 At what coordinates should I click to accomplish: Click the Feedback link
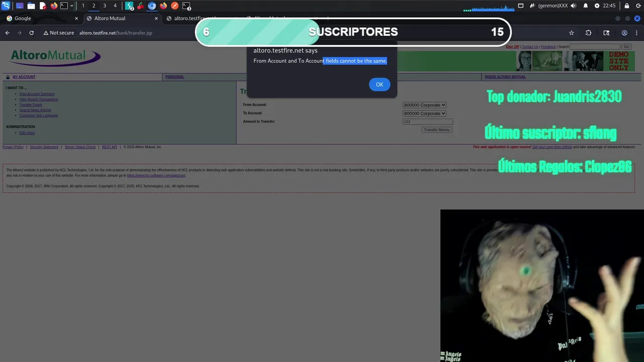pos(548,47)
